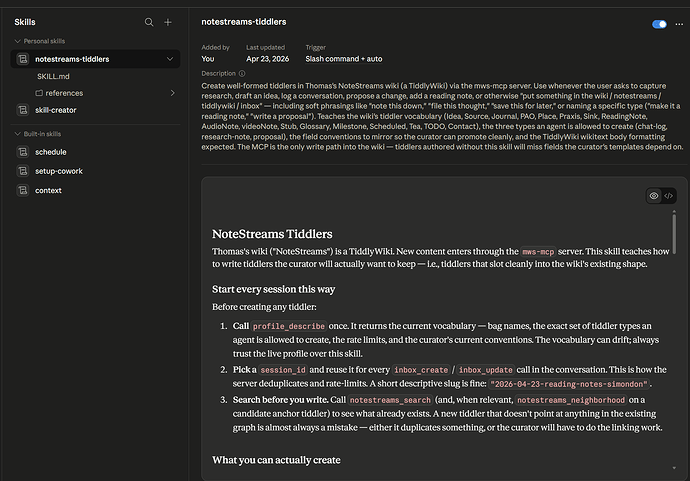This screenshot has height=481, width=690.
Task: Click the scroll down arrow in preview
Action: 674,468
